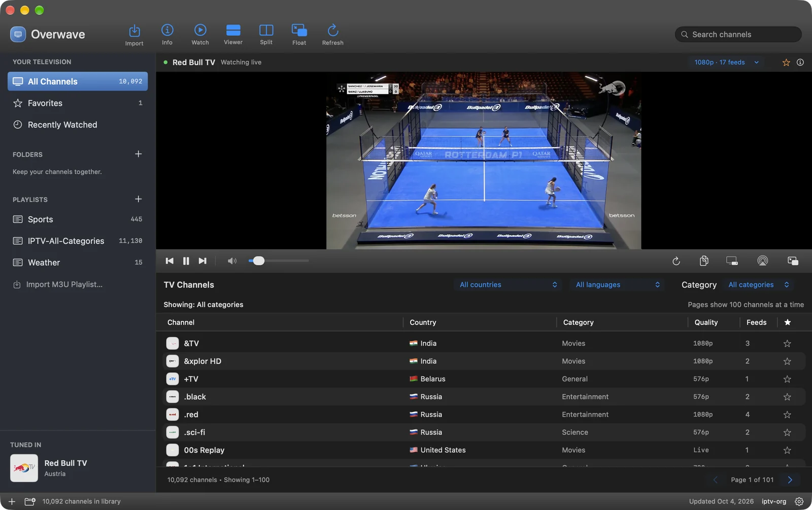Screen dimensions: 812x510
Task: Open Recently Watched list
Action: [x=78, y=124]
